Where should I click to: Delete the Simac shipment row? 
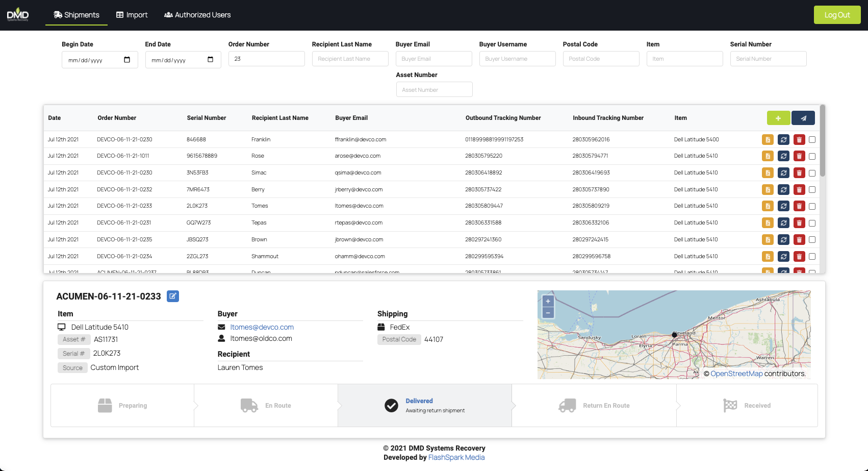799,173
